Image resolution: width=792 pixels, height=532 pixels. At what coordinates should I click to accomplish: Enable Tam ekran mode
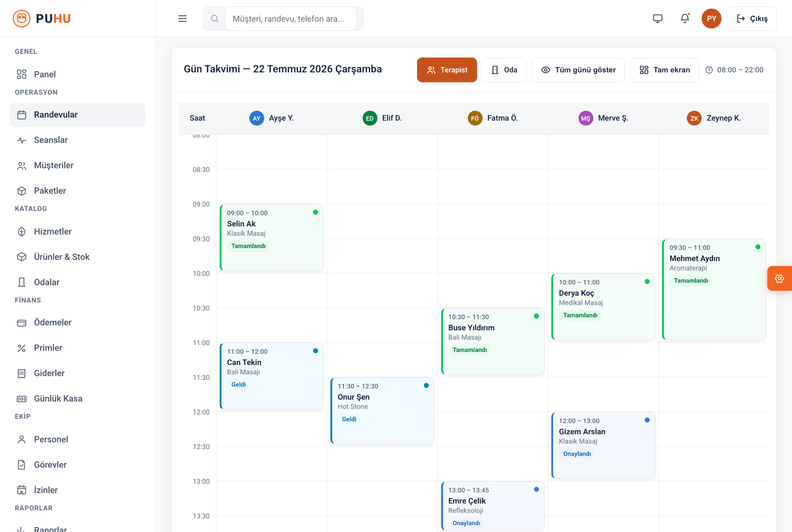point(664,70)
